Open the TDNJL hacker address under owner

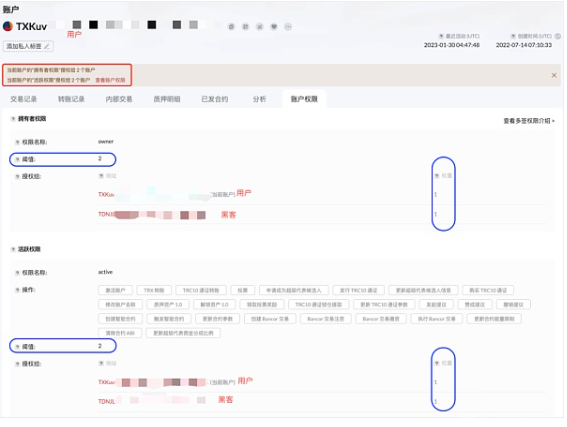152,215
